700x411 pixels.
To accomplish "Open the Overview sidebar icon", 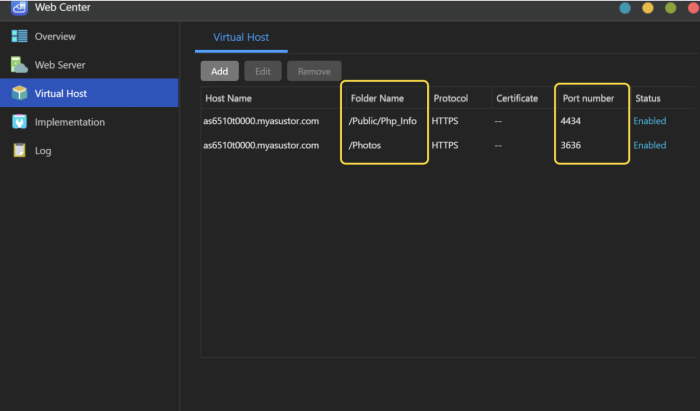I will click(x=19, y=36).
